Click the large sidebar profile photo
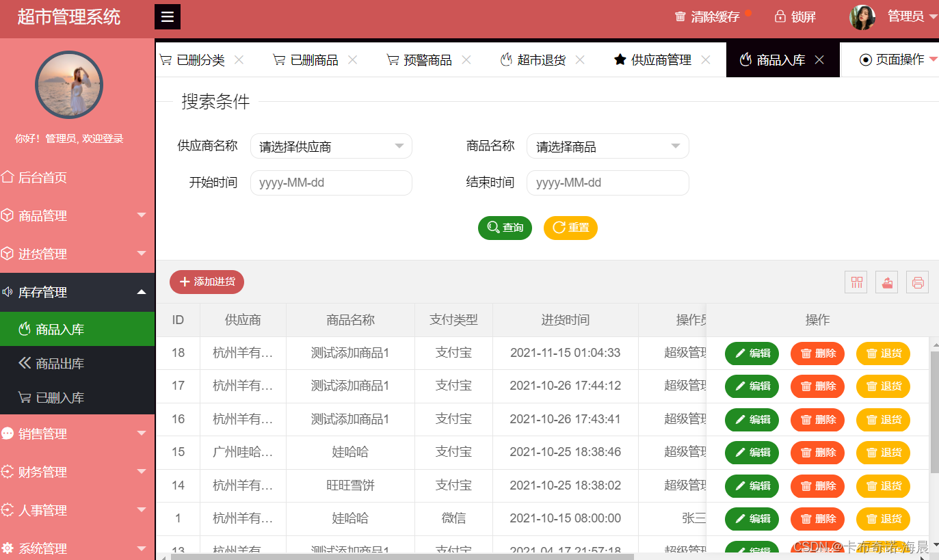Viewport: 939px width, 560px height. coord(69,85)
